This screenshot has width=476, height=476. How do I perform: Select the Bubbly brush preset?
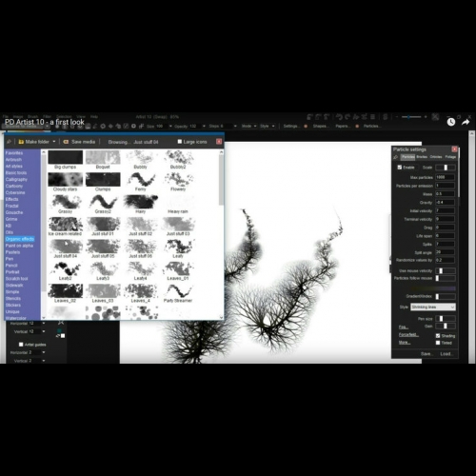click(x=141, y=160)
